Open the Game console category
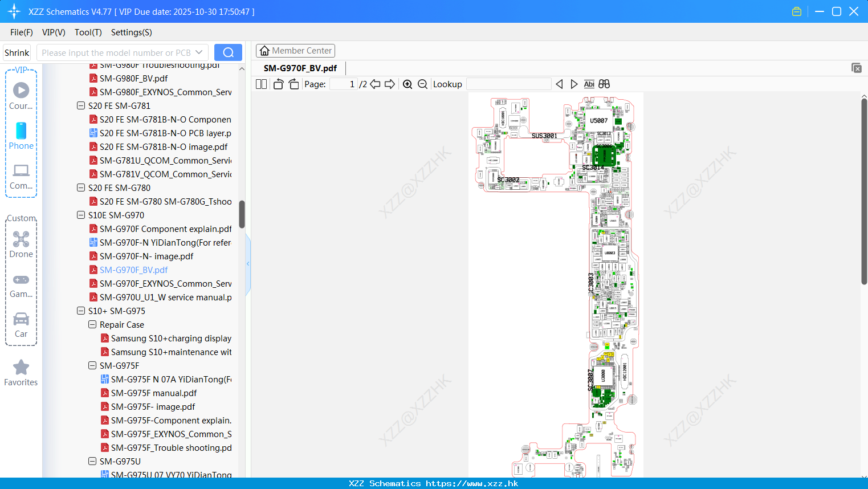This screenshot has width=868, height=489. point(21,285)
